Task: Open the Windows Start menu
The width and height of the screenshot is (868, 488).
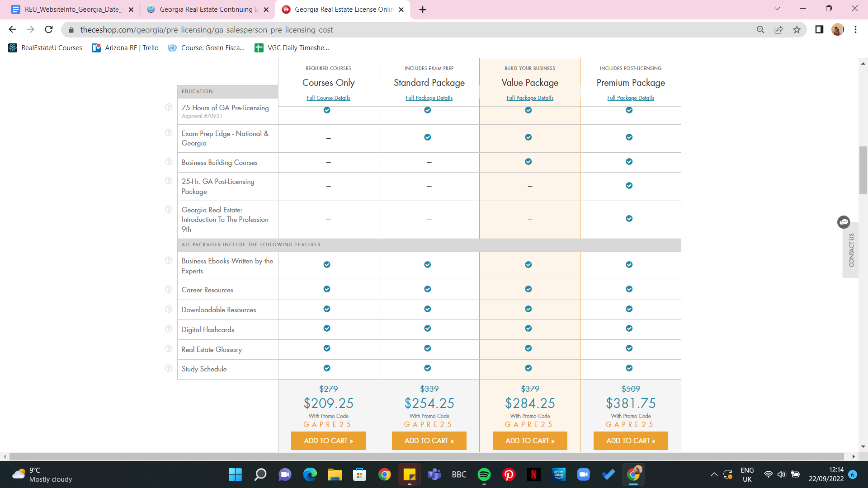Action: pyautogui.click(x=235, y=474)
